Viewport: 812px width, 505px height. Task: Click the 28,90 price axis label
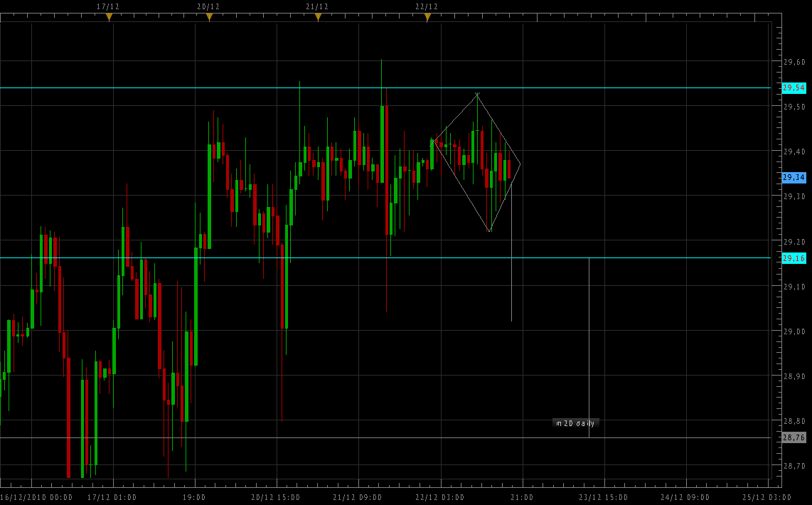pos(794,376)
